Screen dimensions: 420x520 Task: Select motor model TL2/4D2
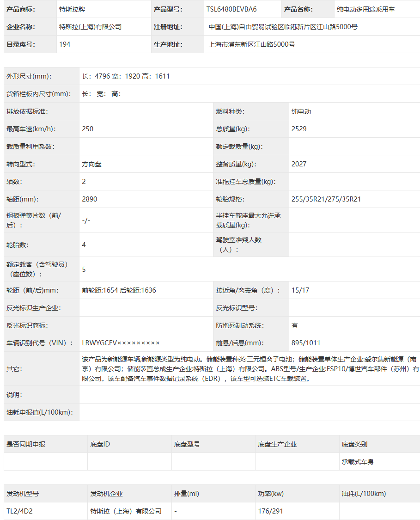tap(19, 511)
